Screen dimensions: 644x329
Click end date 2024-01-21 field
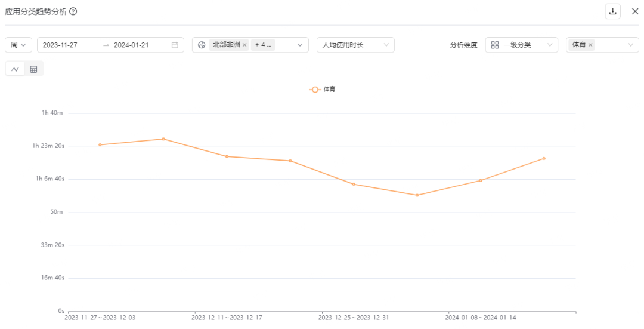[x=131, y=45]
